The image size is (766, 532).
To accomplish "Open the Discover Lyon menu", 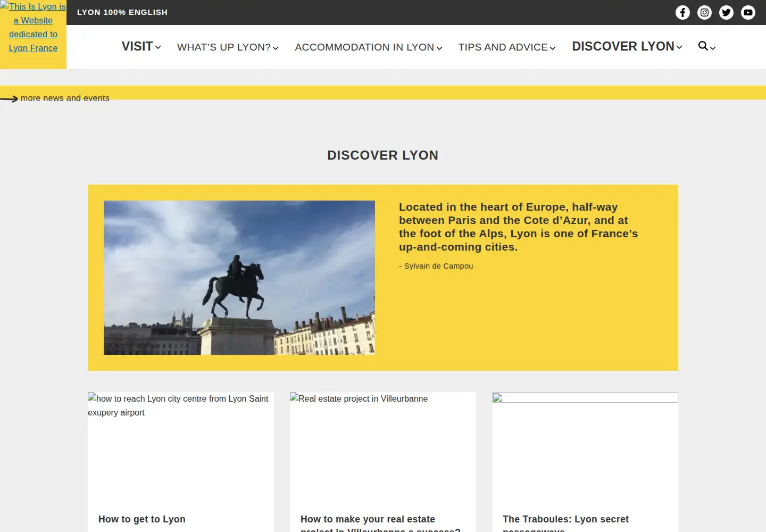I will pos(623,46).
